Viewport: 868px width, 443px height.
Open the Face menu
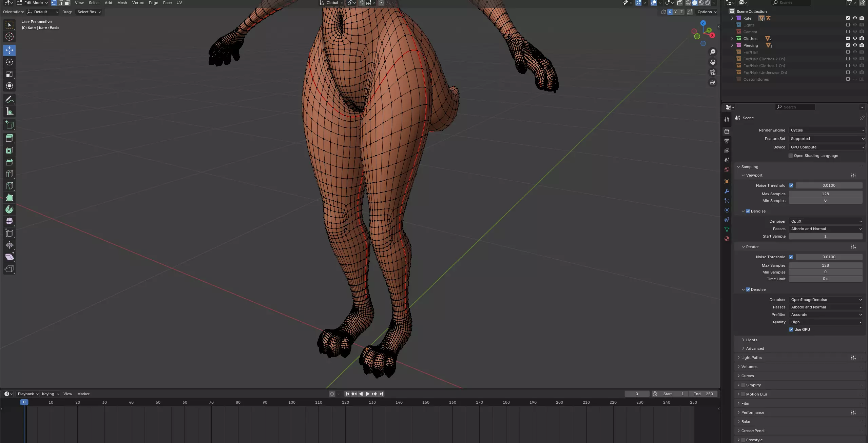point(167,3)
